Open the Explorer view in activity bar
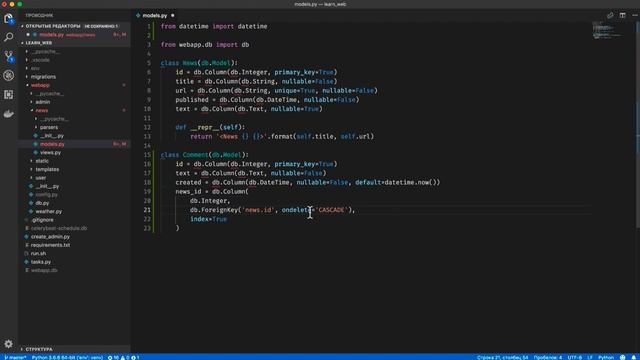The height and width of the screenshot is (360, 640). [x=9, y=18]
